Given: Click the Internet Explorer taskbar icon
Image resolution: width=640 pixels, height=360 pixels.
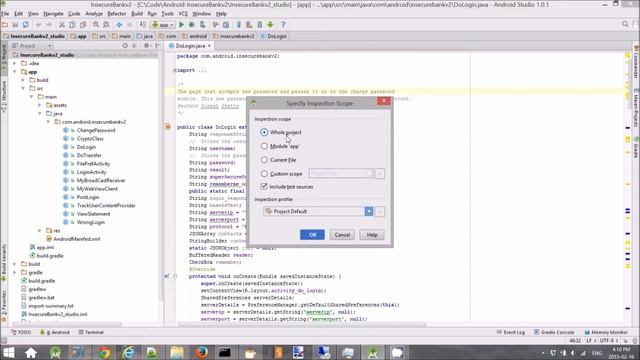Looking at the screenshot, I should (128, 352).
